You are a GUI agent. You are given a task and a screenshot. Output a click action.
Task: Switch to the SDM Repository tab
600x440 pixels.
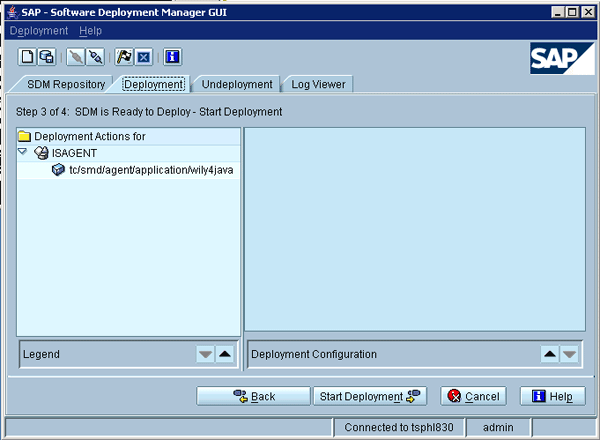66,84
